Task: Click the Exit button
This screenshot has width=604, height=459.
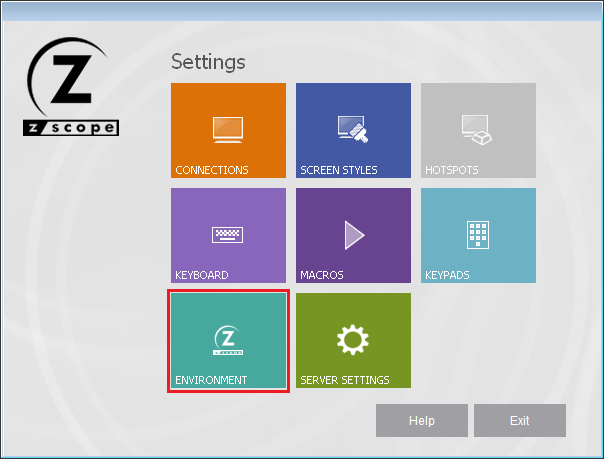Action: [x=520, y=420]
